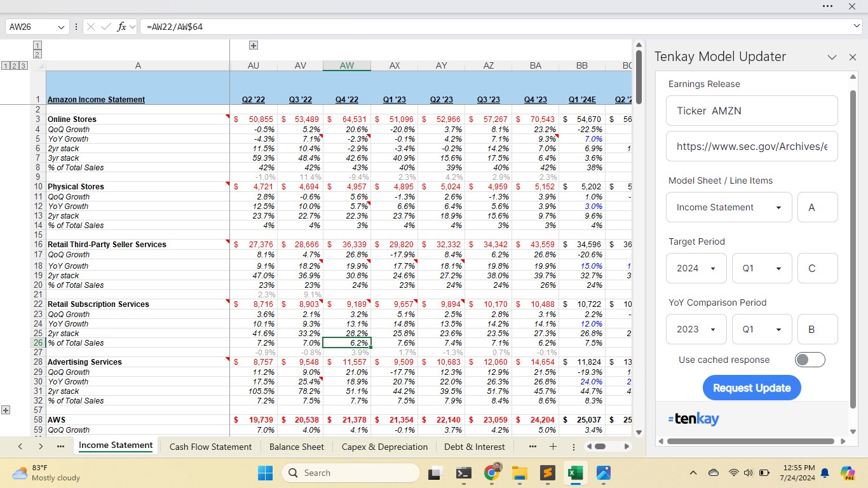Open the YoY Comparison year dropdown showing 2023

pos(696,329)
